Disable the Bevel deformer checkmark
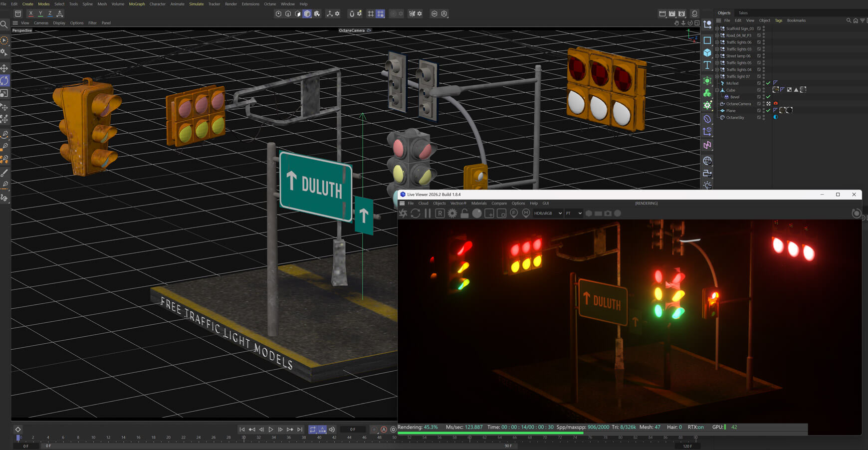Image resolution: width=868 pixels, height=450 pixels. click(x=768, y=97)
